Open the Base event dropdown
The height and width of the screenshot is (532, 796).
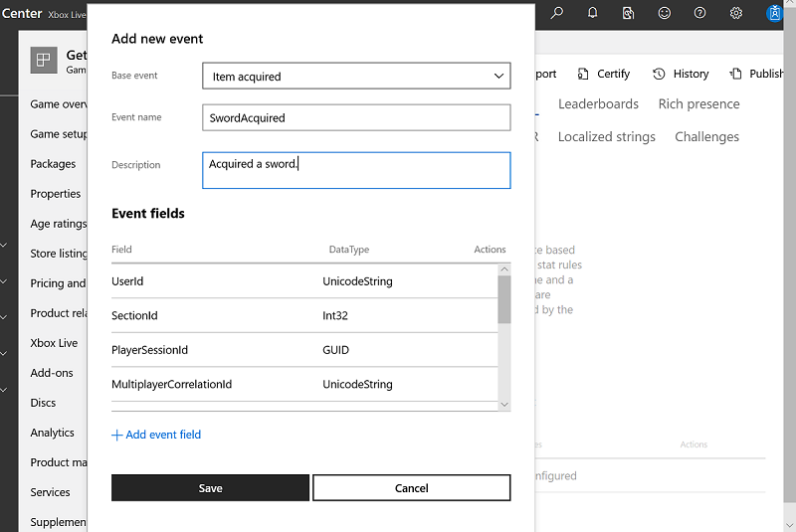click(x=356, y=77)
